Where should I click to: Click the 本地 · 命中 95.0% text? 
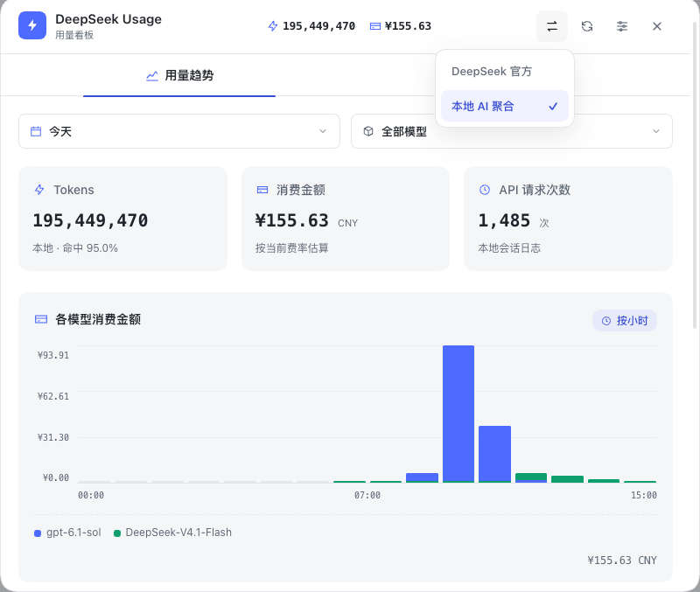pyautogui.click(x=75, y=248)
